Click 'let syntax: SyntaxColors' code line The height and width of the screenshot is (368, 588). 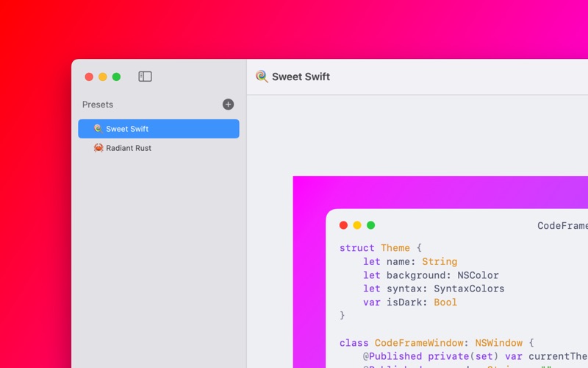click(434, 289)
